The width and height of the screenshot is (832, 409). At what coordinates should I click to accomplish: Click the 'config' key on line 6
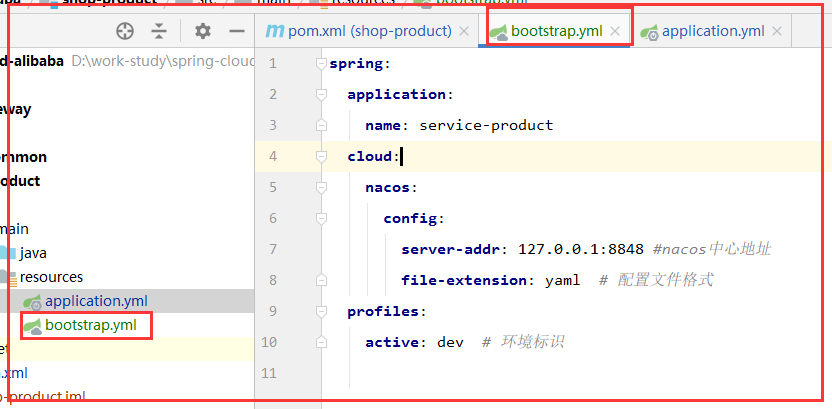(410, 219)
